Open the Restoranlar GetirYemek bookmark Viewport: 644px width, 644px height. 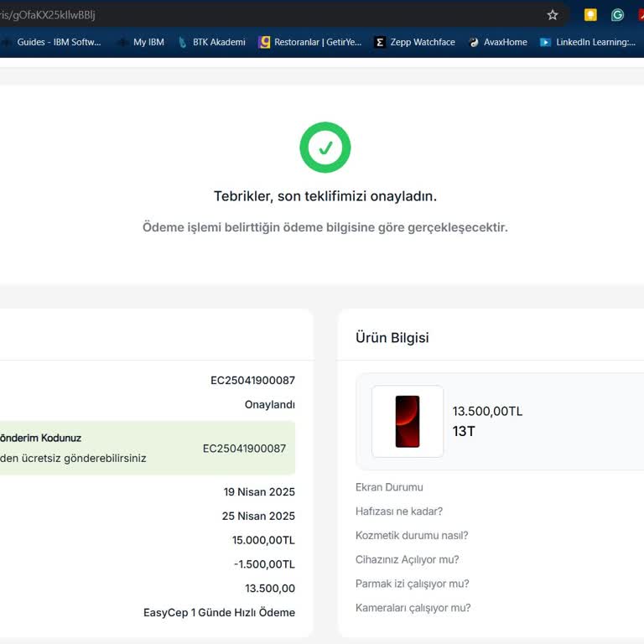click(x=310, y=42)
